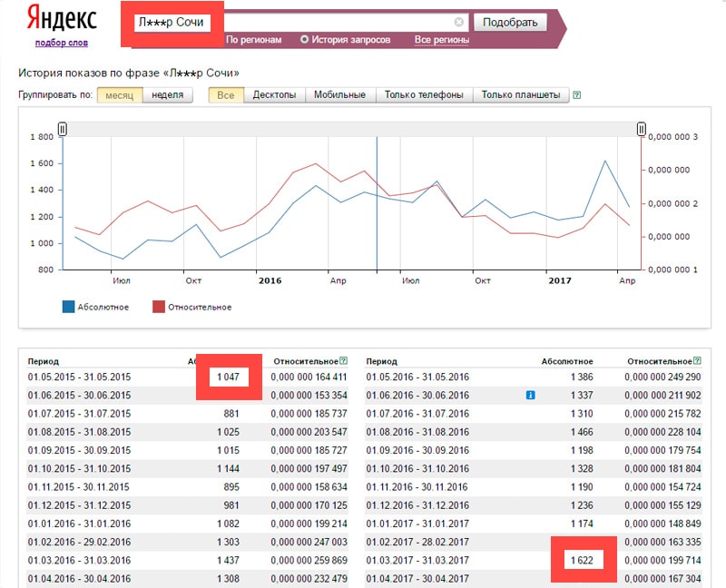Click the absolute value 881
Viewport: 726px width, 588px height.
[231, 414]
